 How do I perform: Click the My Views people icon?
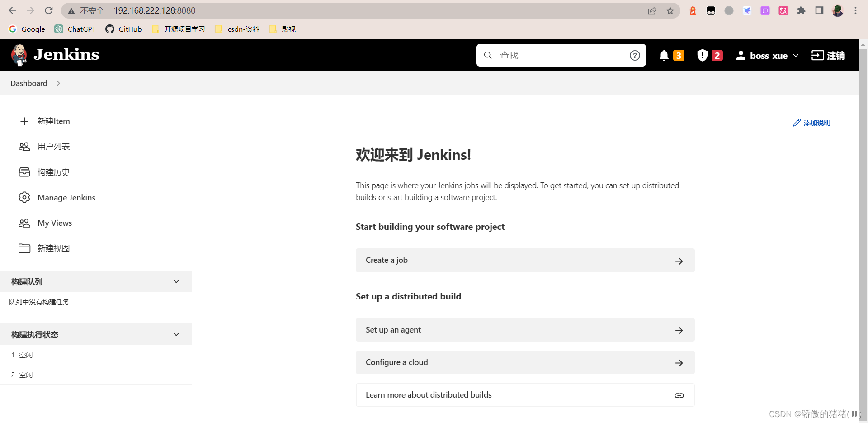tap(24, 223)
